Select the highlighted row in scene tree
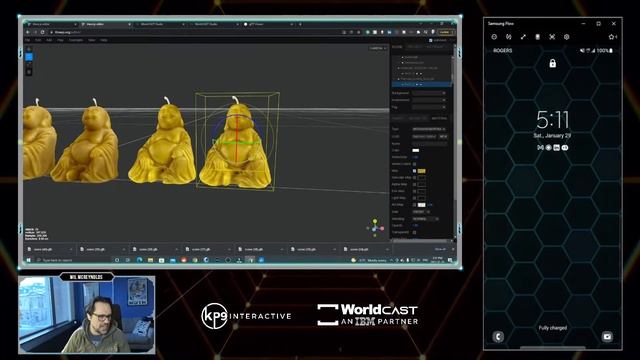This screenshot has width=640, height=360. coord(422,84)
